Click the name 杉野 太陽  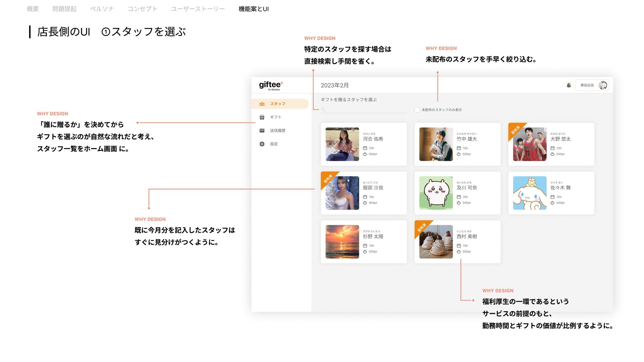tap(373, 236)
